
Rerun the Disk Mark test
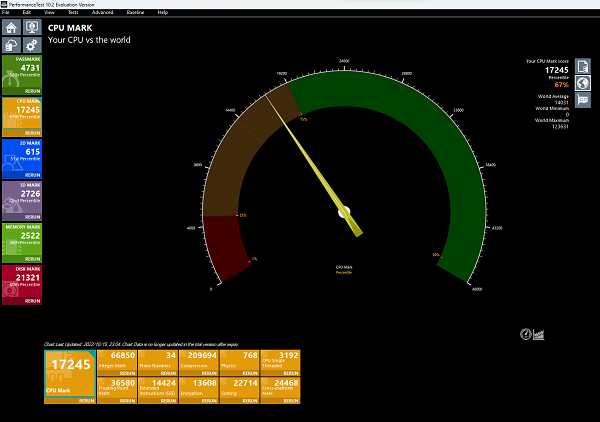(x=32, y=301)
